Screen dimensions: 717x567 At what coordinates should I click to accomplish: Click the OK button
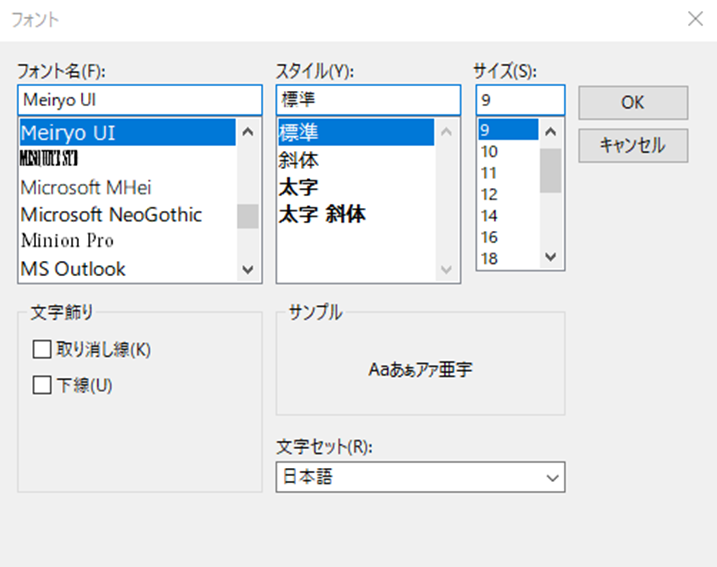632,103
